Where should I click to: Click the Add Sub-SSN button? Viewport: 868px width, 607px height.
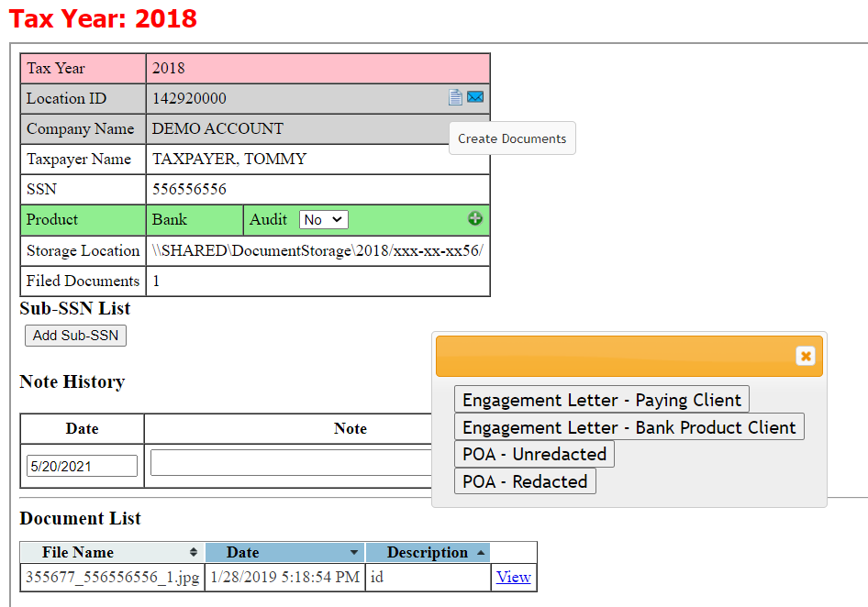75,336
